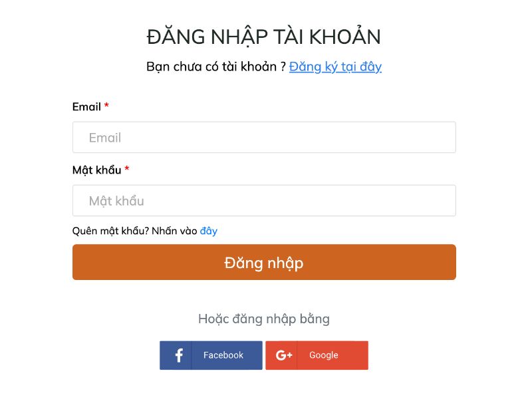Click the "Email" placeholder text inside field
The height and width of the screenshot is (417, 532).
(105, 138)
